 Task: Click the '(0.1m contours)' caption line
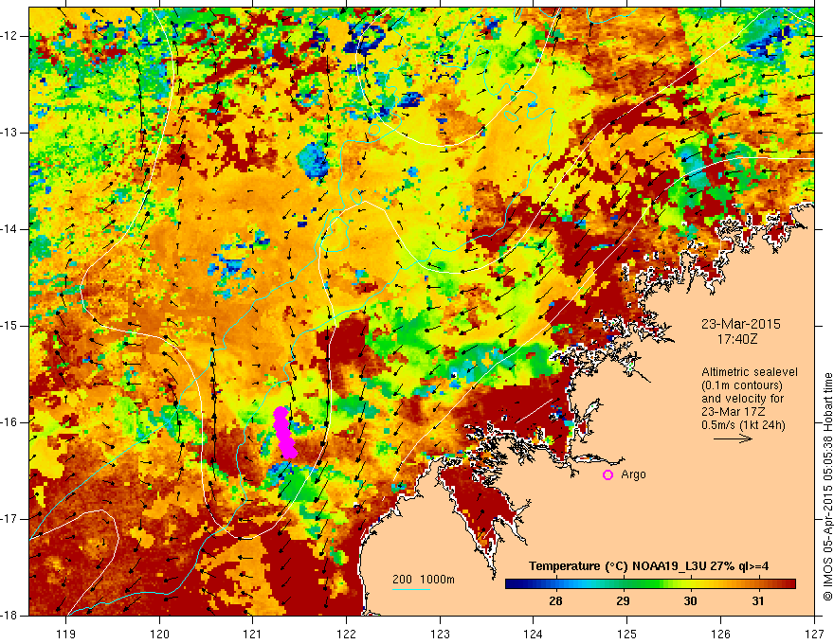[742, 385]
